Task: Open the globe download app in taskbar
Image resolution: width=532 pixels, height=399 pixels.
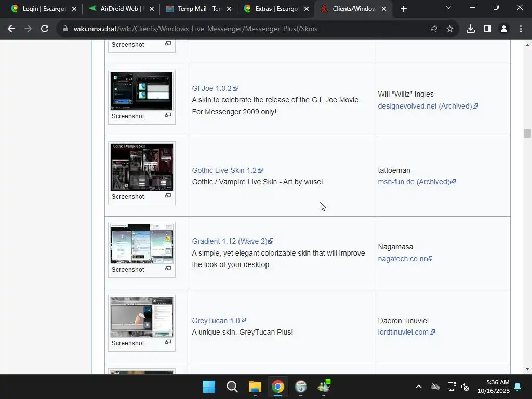Action: click(301, 387)
